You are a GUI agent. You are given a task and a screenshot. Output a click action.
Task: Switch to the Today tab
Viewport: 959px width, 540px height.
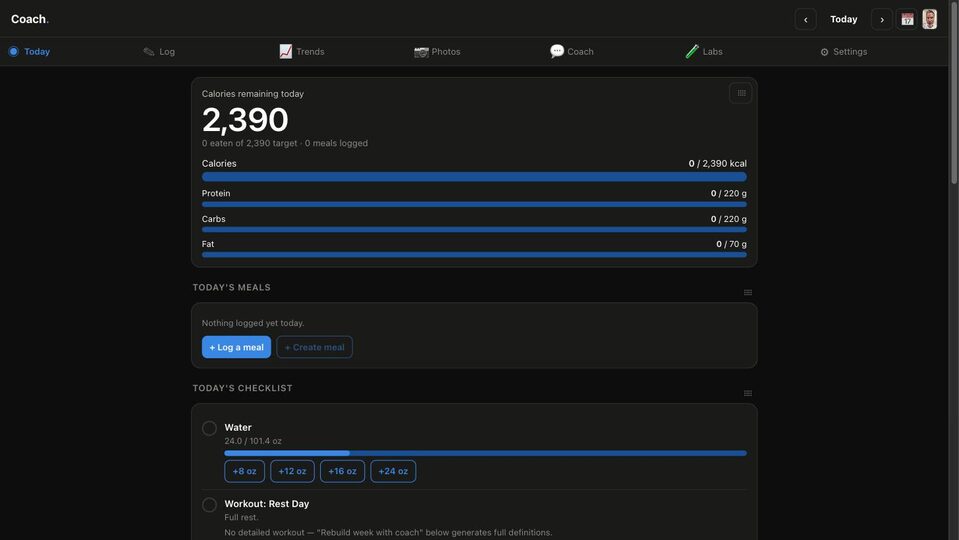[x=29, y=51]
